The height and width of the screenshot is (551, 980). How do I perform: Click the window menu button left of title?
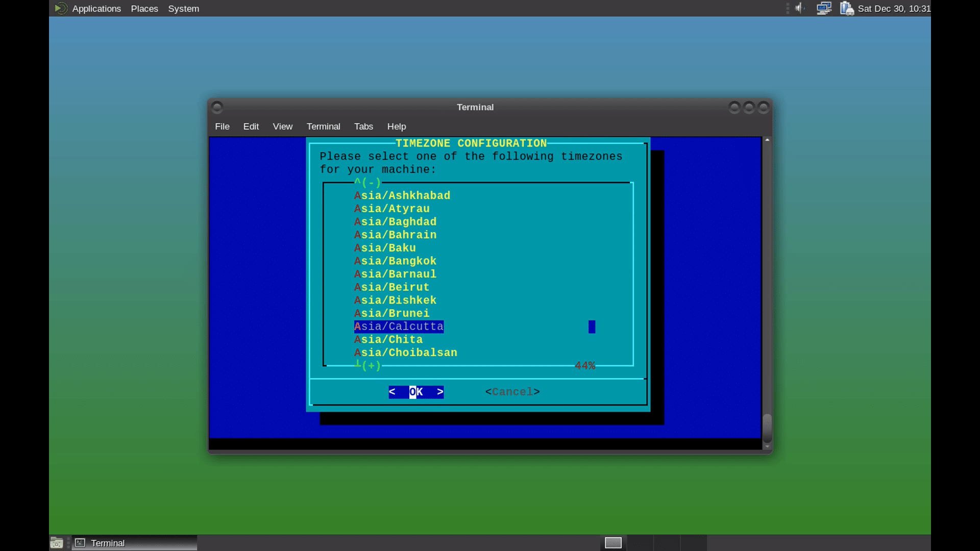(217, 107)
